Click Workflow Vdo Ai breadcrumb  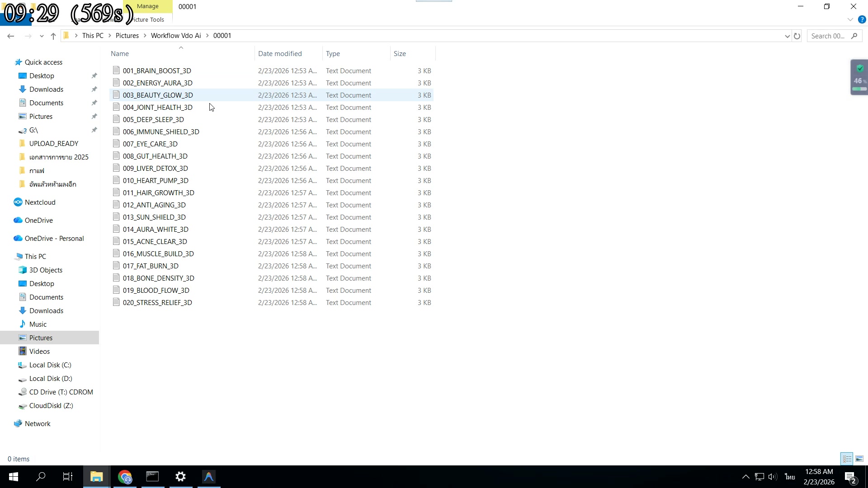pyautogui.click(x=176, y=36)
